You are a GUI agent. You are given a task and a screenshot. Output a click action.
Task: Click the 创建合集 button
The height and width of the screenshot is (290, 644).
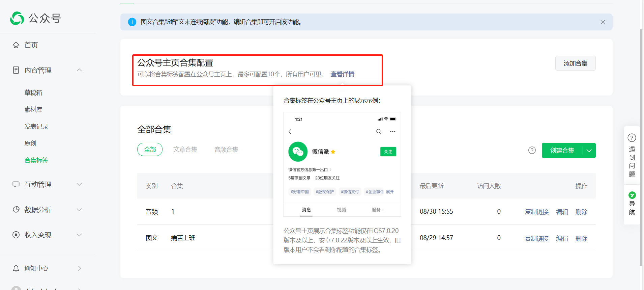coord(562,150)
